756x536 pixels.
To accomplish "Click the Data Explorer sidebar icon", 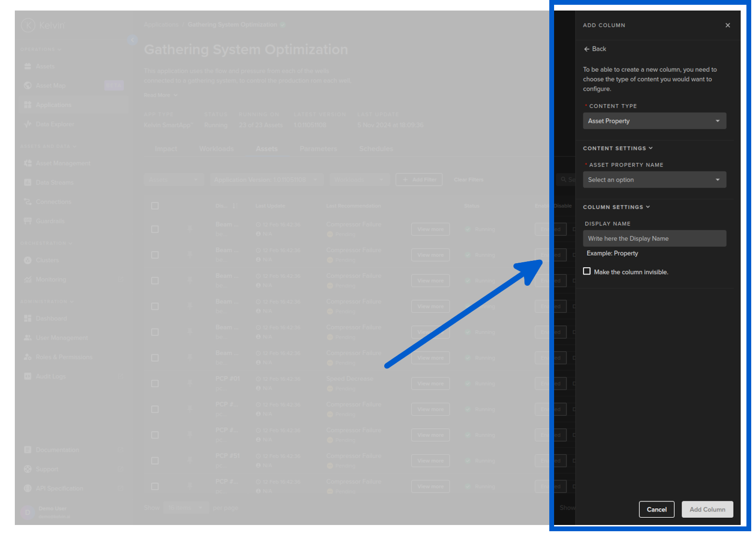I will (28, 124).
